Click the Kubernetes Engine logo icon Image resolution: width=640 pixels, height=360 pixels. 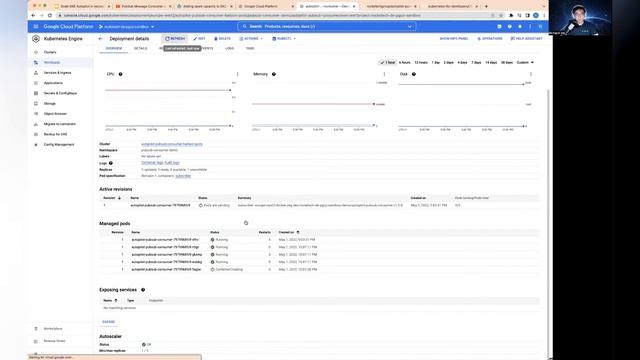pos(36,39)
